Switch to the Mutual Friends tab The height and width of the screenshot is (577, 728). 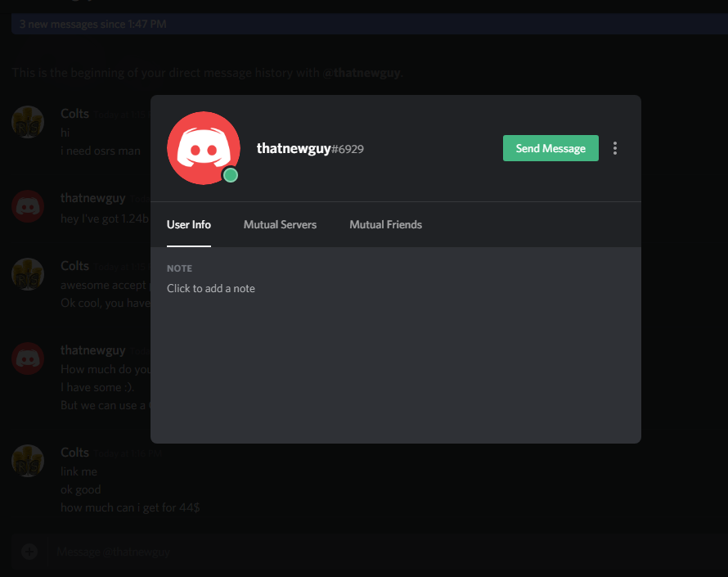[x=385, y=224]
